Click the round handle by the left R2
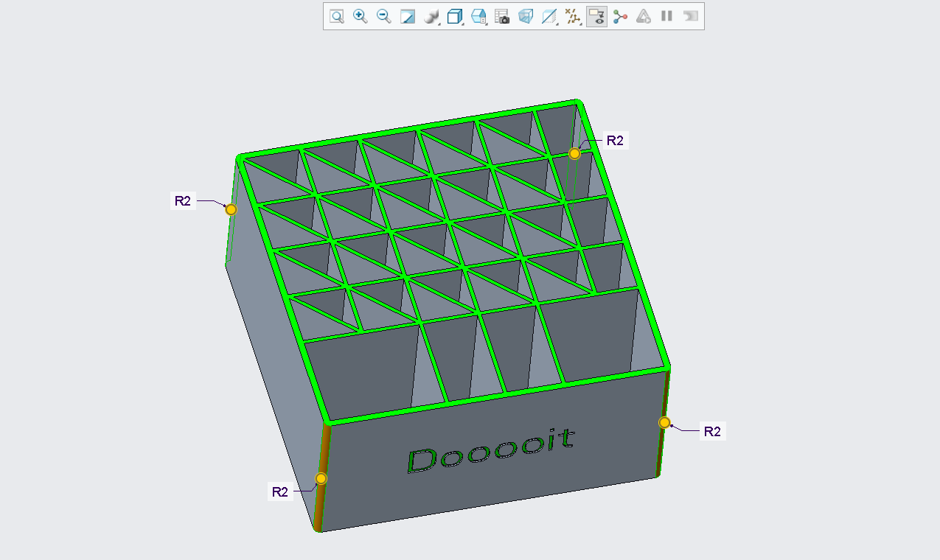 [231, 210]
